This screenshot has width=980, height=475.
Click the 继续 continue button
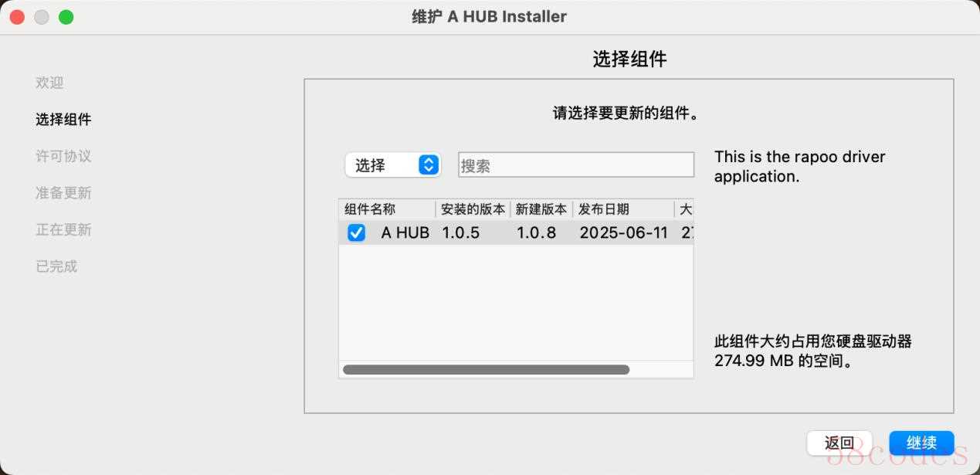pos(921,443)
